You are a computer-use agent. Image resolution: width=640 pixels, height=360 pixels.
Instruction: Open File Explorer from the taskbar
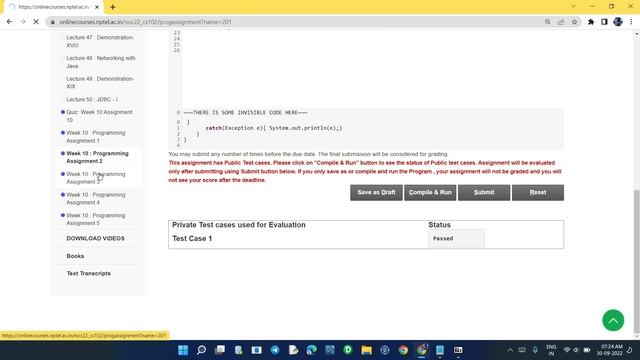pyautogui.click(x=366, y=350)
